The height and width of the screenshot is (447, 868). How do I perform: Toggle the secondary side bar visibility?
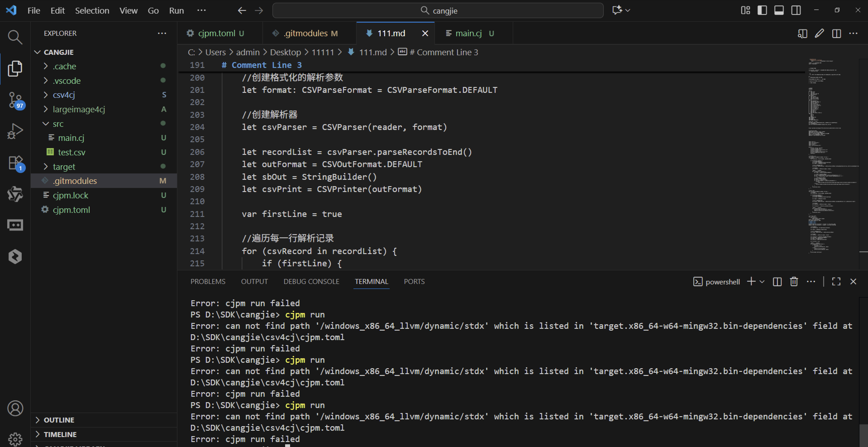[796, 10]
